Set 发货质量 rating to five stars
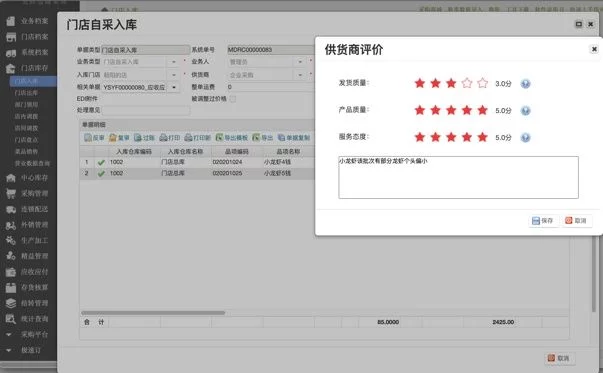Viewport: 603px width, 373px height. (482, 83)
